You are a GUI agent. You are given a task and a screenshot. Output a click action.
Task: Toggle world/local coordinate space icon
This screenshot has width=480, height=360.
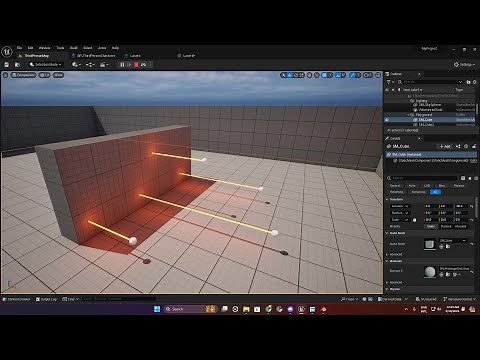pos(310,75)
